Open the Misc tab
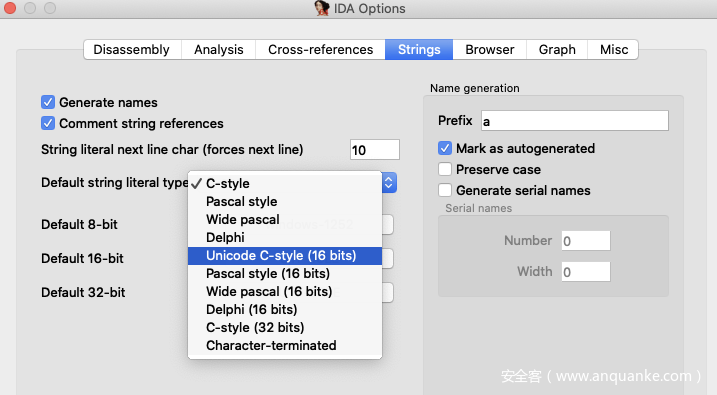Image resolution: width=717 pixels, height=395 pixels. tap(614, 49)
